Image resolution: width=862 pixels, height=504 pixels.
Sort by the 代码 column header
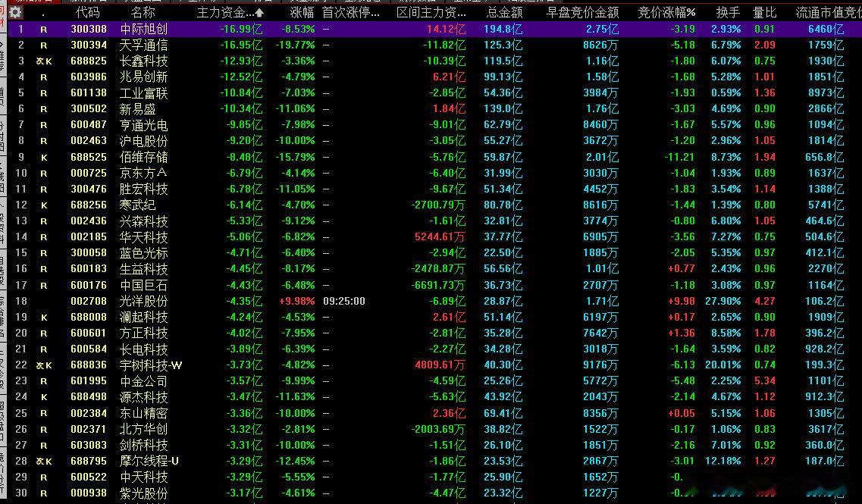[x=88, y=13]
